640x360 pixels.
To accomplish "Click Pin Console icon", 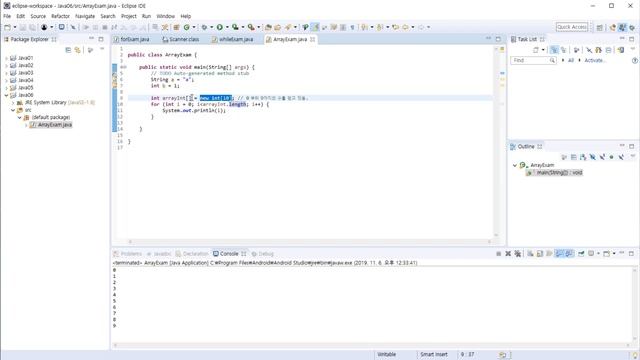I will pyautogui.click(x=581, y=254).
